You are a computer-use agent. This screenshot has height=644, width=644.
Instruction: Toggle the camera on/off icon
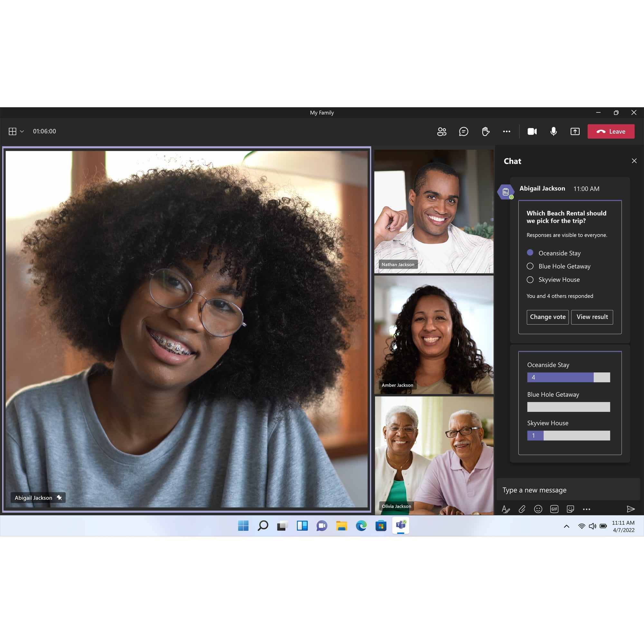tap(531, 131)
